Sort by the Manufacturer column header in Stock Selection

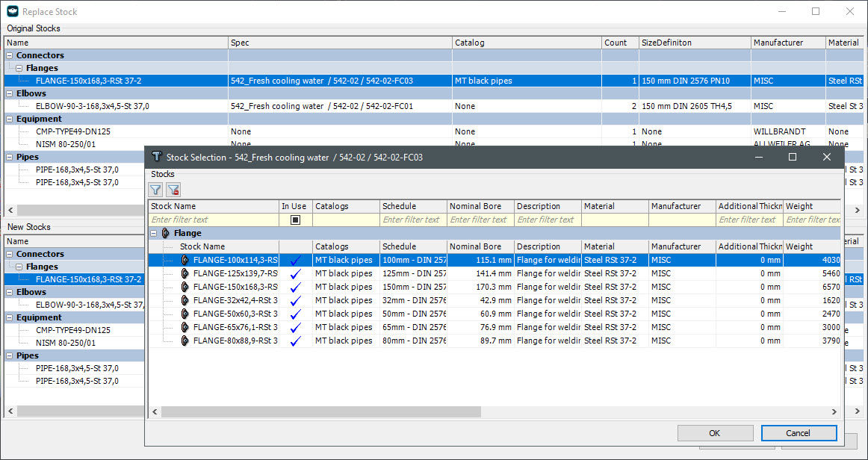coord(681,206)
